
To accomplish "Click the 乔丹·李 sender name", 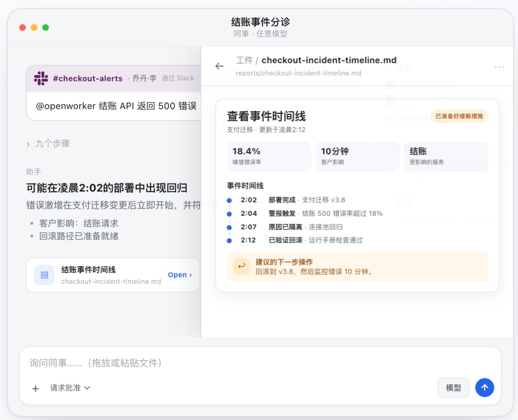I will point(144,78).
